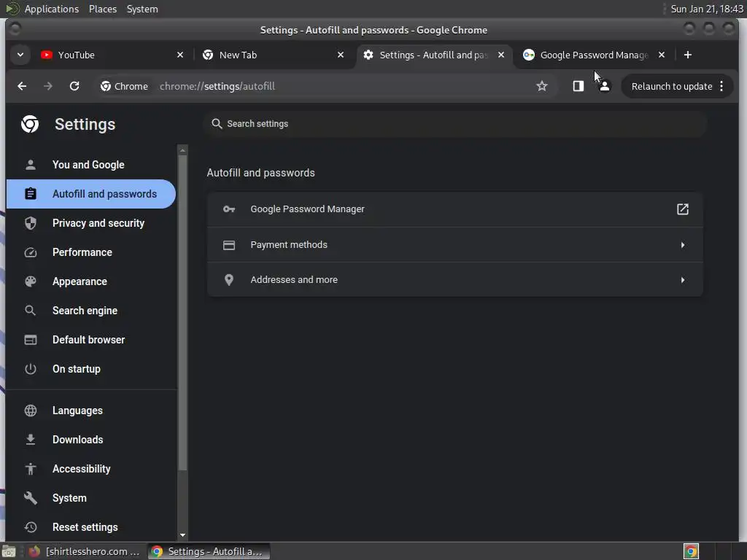The height and width of the screenshot is (560, 747).
Task: Open Google Password Manager external link icon
Action: click(683, 209)
